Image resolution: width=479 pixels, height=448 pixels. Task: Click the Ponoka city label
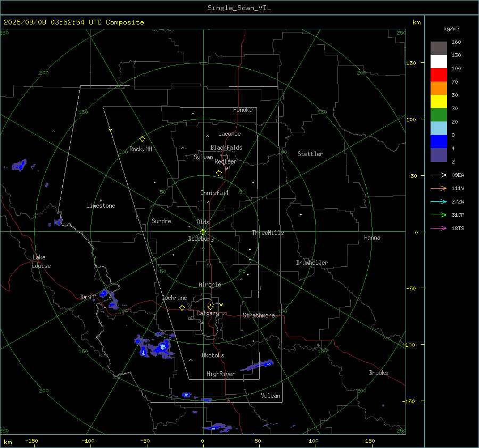click(243, 110)
